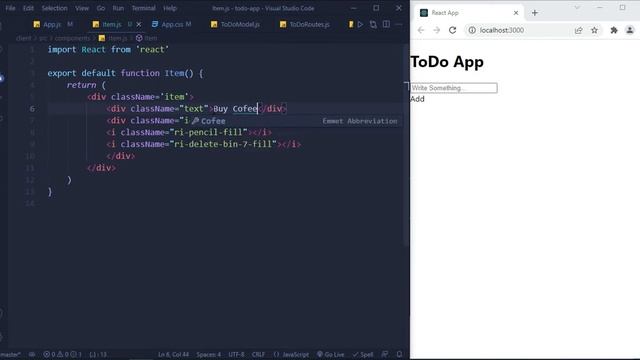Click the Item function symbol breadcrumb
The height and width of the screenshot is (360, 640).
[147, 38]
